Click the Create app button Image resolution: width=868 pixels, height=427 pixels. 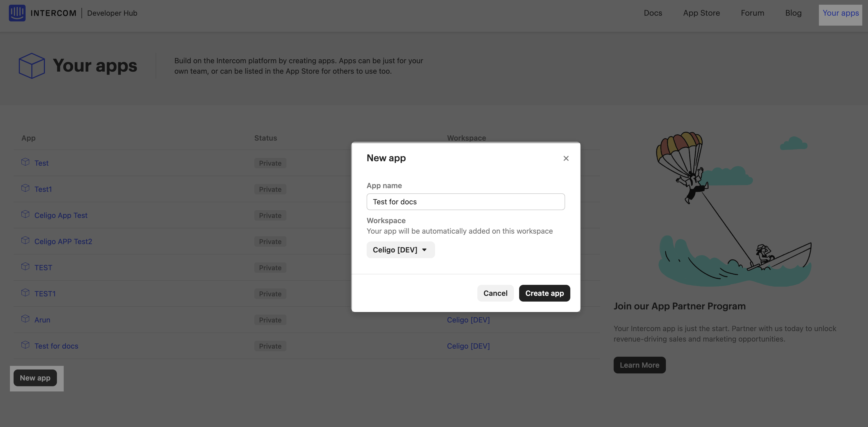[544, 293]
